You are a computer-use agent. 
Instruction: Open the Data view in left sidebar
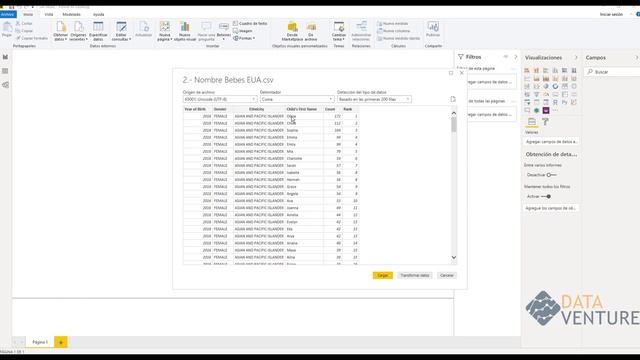(x=5, y=71)
